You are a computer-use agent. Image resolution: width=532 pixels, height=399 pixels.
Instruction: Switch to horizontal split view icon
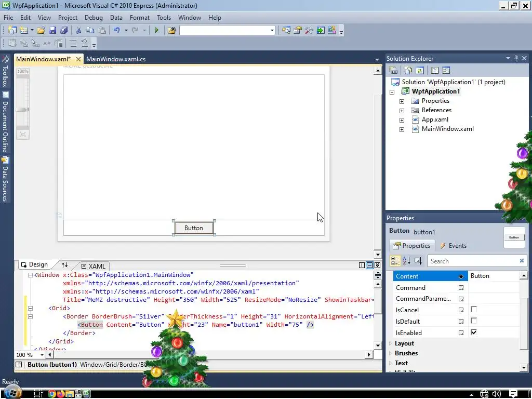coord(369,265)
